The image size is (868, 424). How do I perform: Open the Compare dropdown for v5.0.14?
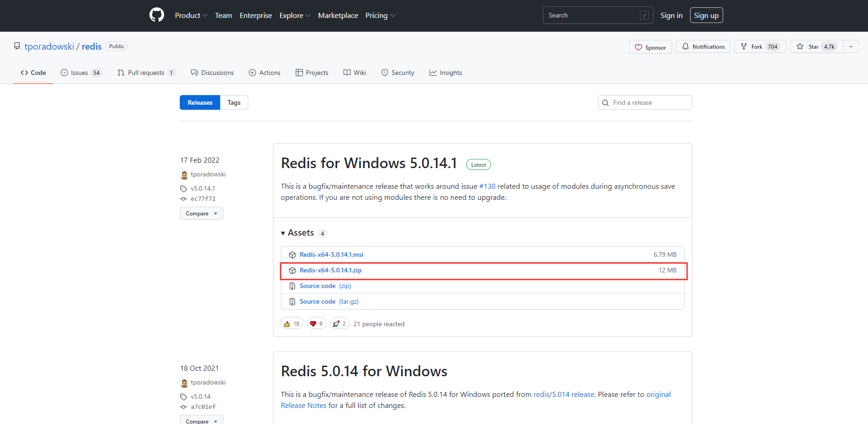point(201,420)
